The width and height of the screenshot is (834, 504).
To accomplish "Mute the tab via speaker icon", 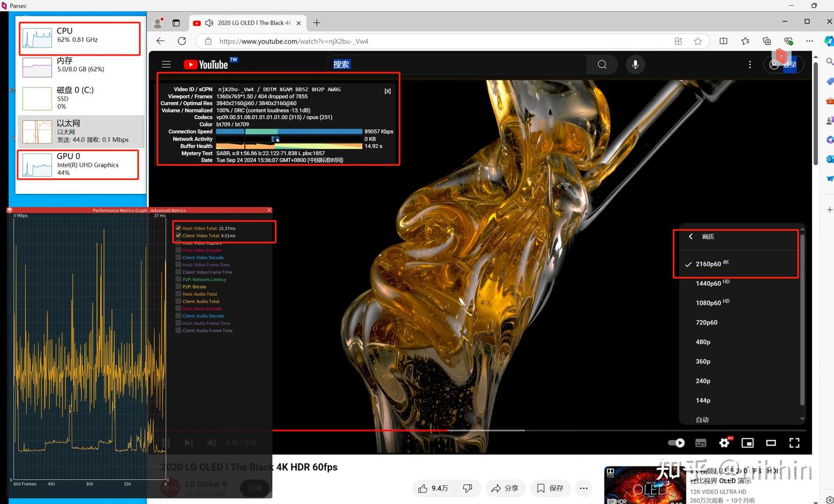I will point(209,23).
